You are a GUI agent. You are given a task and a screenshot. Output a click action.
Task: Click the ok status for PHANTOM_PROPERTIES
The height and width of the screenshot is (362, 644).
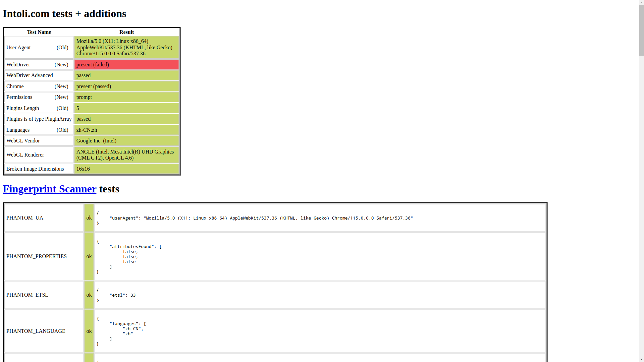tap(89, 256)
